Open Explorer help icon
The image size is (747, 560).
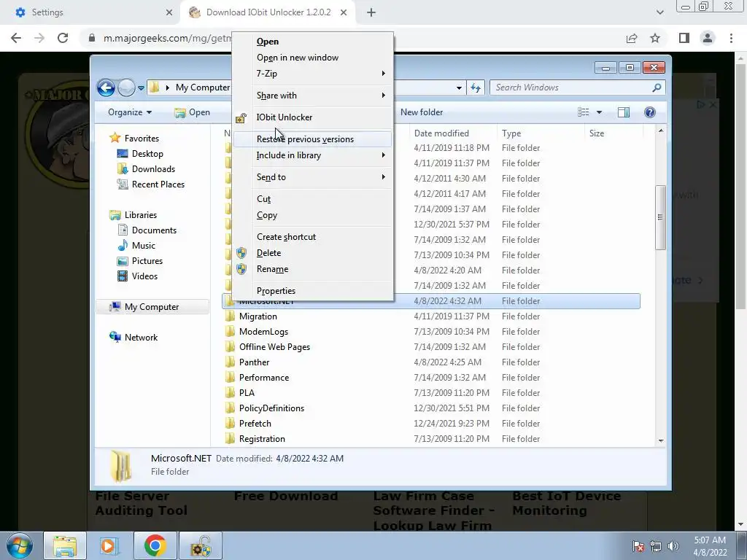(650, 112)
